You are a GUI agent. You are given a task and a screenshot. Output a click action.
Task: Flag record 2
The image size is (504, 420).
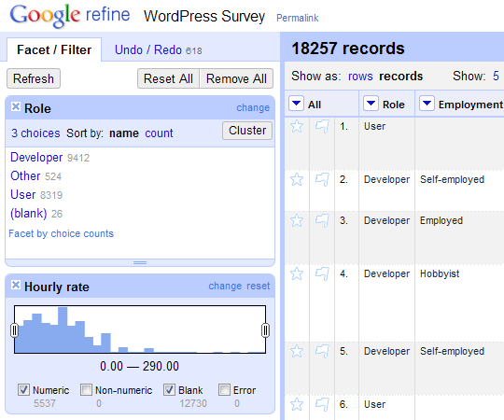coord(322,179)
